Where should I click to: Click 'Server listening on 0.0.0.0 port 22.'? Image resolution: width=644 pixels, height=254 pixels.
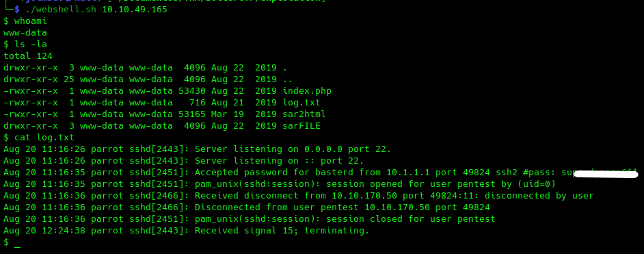293,149
